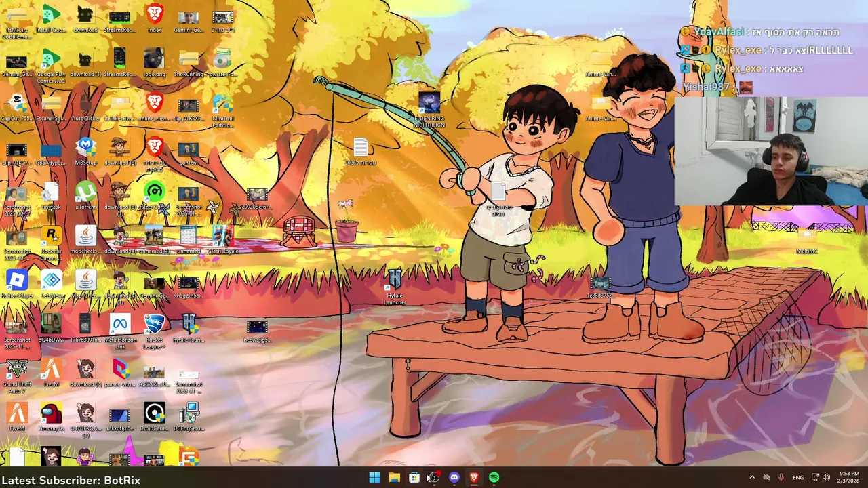Image resolution: width=868 pixels, height=488 pixels.
Task: Select the tinytask icon
Action: [51, 197]
